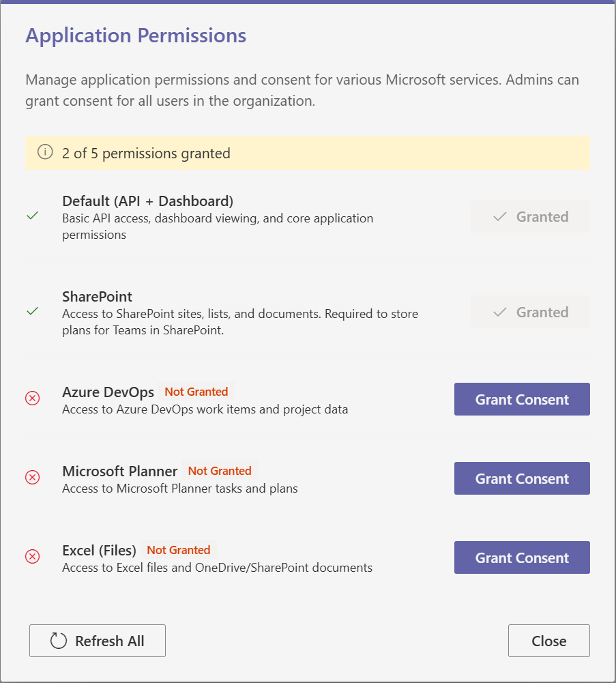
Task: Click the circular refresh arrow icon
Action: point(59,641)
